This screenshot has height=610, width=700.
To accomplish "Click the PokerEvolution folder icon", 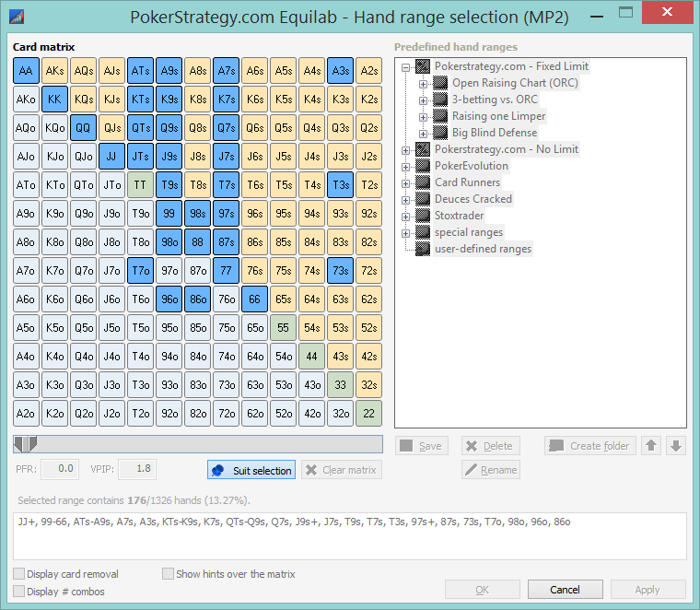I will pos(423,166).
